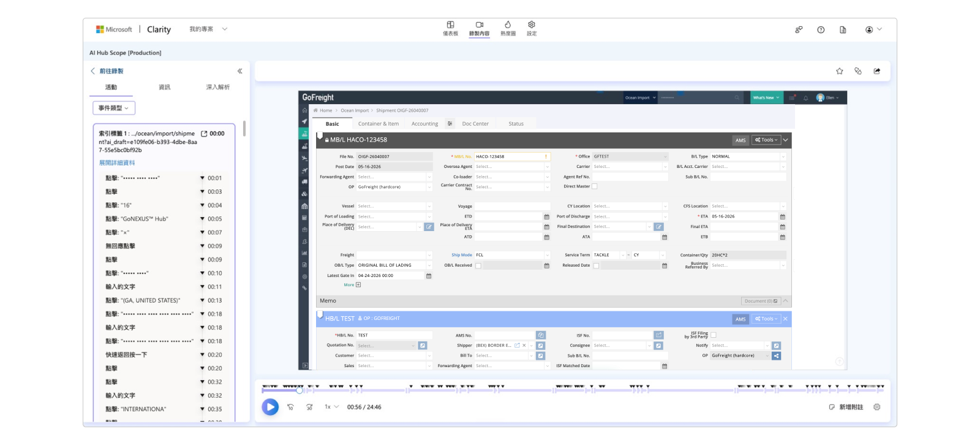Toggle the Released Date checkbox
Image resolution: width=980 pixels, height=445 pixels.
click(596, 265)
